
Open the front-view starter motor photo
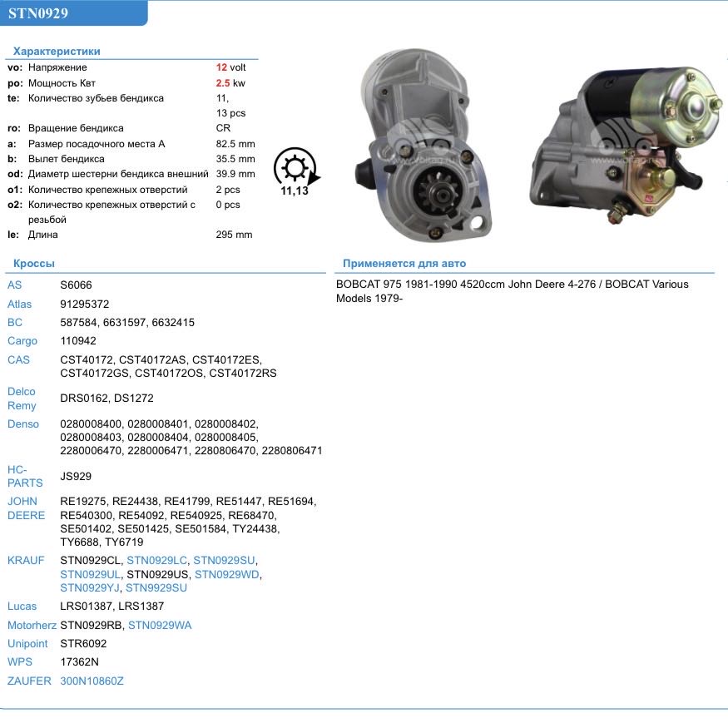[423, 146]
